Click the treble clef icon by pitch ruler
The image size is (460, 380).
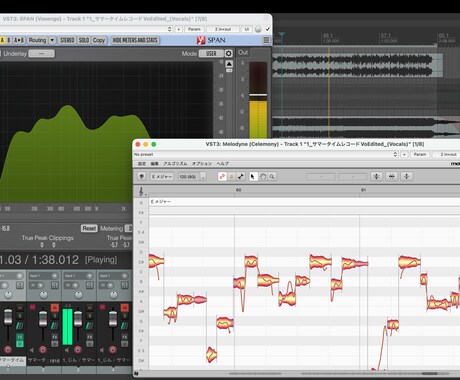[x=141, y=191]
